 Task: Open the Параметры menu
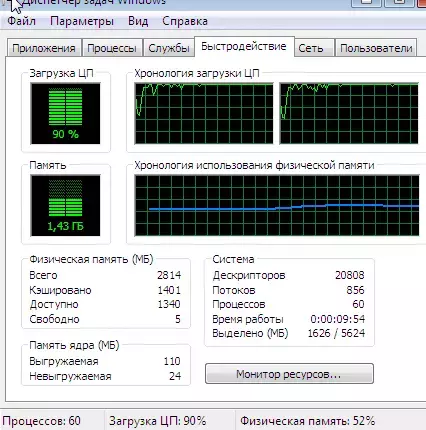(x=82, y=21)
